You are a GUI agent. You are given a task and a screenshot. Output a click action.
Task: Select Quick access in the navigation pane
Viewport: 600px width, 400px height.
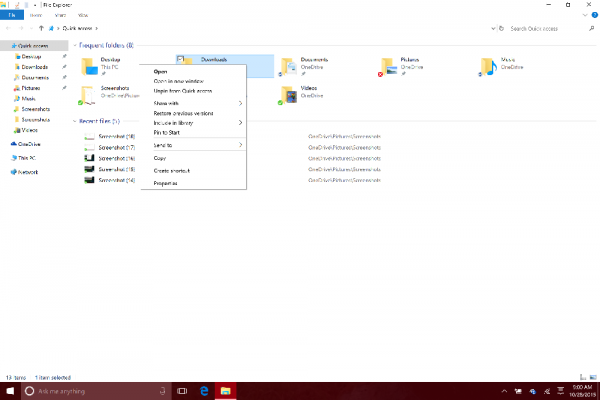[x=34, y=46]
